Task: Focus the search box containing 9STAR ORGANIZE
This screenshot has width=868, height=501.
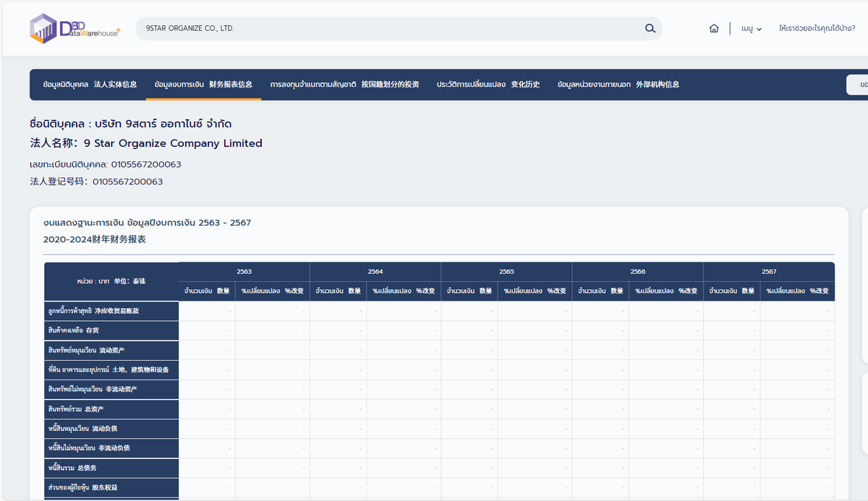Action: (x=399, y=28)
